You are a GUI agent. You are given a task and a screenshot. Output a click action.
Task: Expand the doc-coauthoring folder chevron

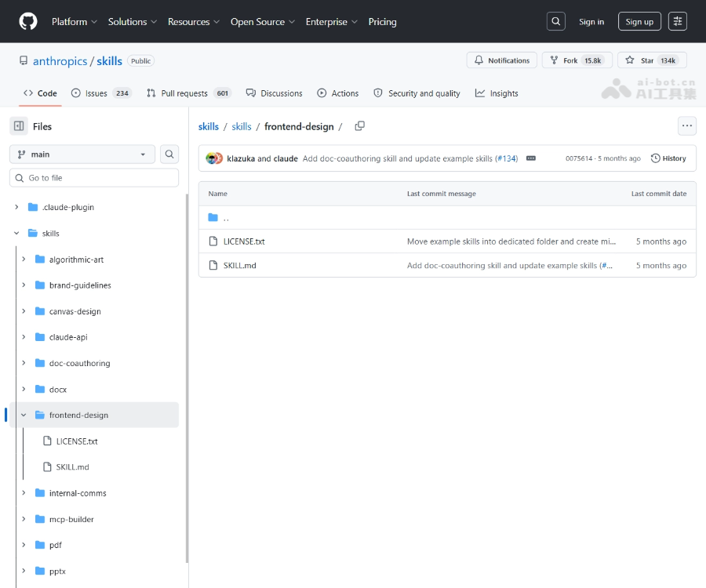[x=24, y=363]
